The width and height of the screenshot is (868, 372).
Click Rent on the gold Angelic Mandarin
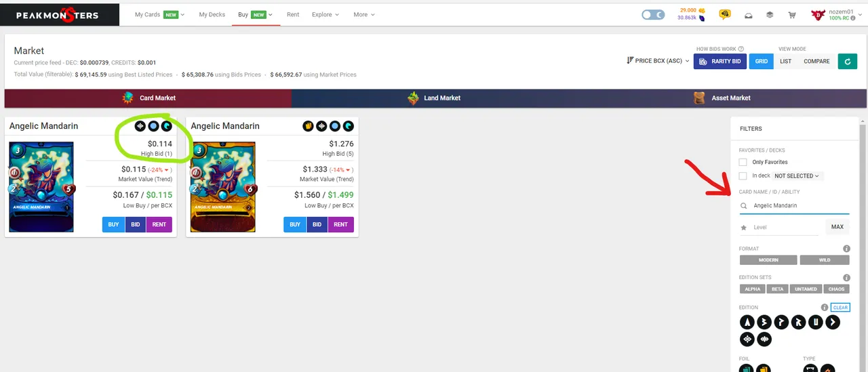(x=340, y=224)
